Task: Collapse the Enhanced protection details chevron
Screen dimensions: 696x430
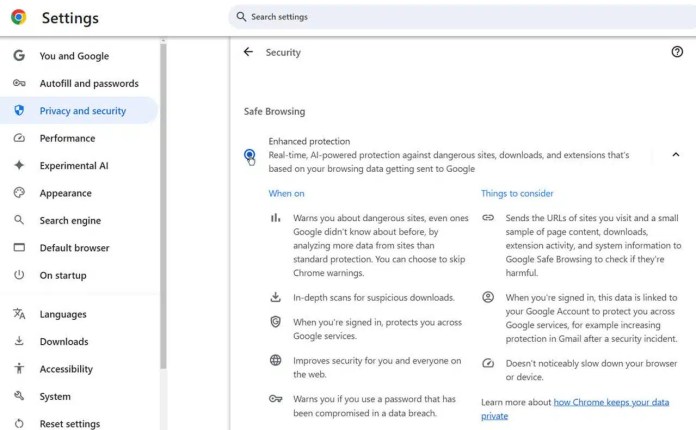Action: (675, 154)
